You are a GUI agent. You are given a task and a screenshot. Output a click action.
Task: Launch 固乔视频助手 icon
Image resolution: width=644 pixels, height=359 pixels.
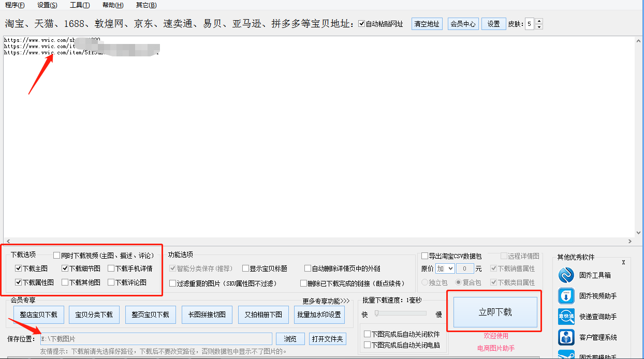coord(566,296)
